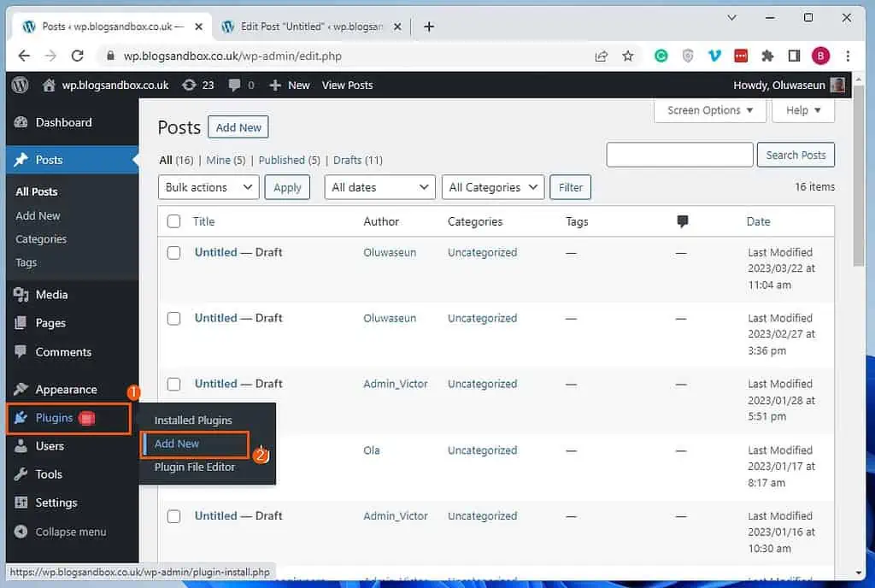Check the select-all checkbox in the Title header
Image resolution: width=875 pixels, height=588 pixels.
click(173, 220)
